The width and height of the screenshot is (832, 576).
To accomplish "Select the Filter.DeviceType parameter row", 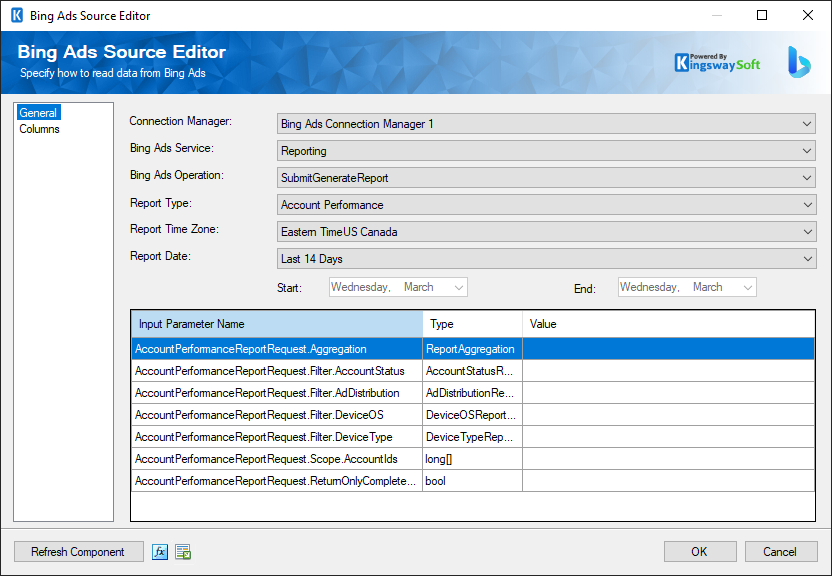I will point(473,437).
